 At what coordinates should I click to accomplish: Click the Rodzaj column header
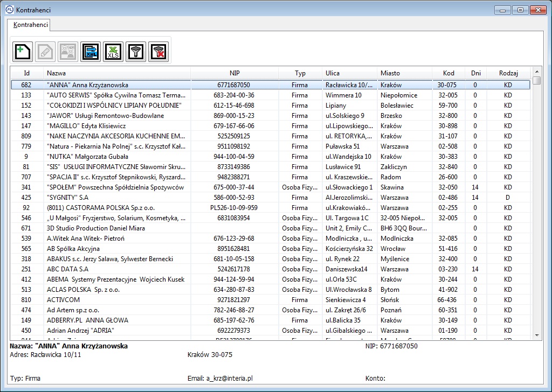(x=509, y=73)
